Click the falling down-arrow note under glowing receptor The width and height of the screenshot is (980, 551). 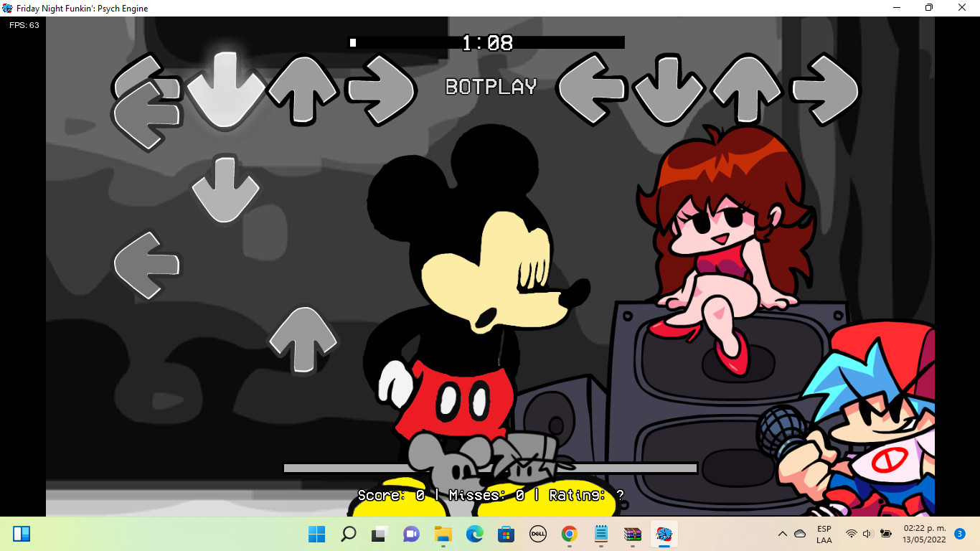pyautogui.click(x=225, y=189)
